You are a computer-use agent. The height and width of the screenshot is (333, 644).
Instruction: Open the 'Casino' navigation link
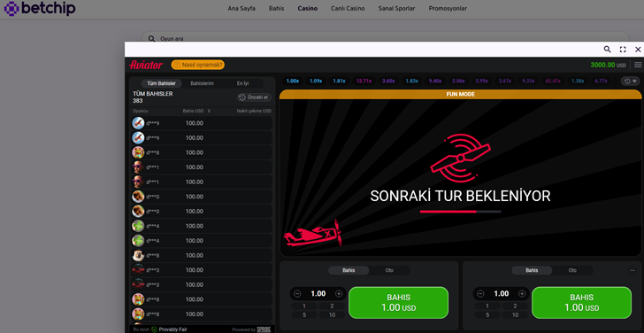(308, 8)
